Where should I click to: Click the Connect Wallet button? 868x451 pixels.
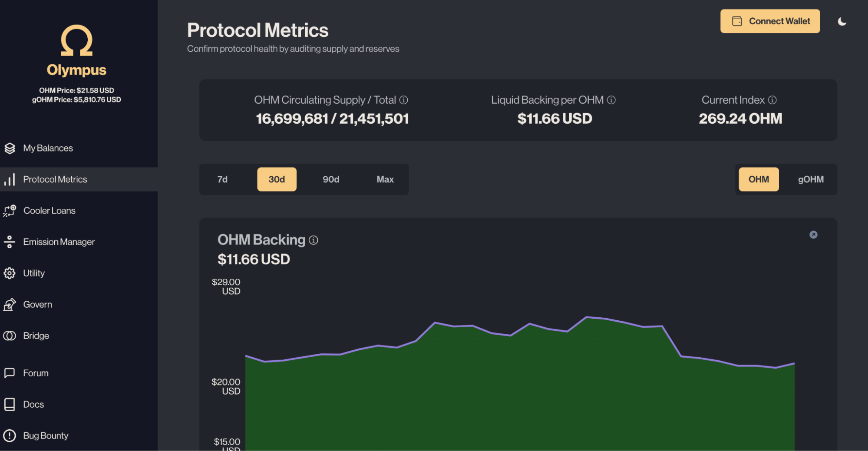point(769,21)
